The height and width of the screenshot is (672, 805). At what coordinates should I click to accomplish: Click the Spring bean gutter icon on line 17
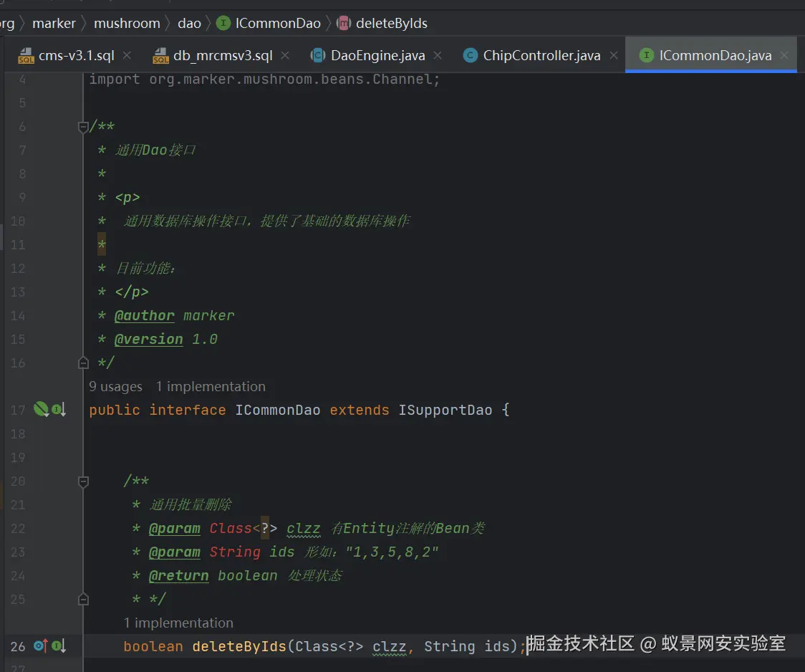41,409
